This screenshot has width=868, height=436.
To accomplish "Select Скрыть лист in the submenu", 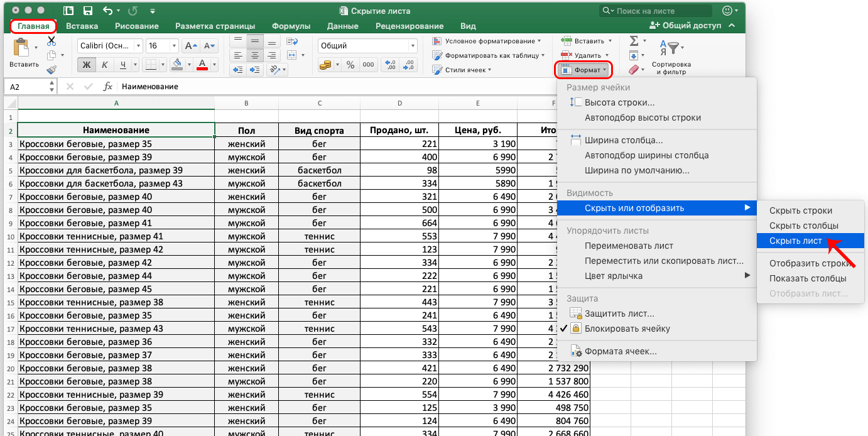I will click(x=795, y=241).
